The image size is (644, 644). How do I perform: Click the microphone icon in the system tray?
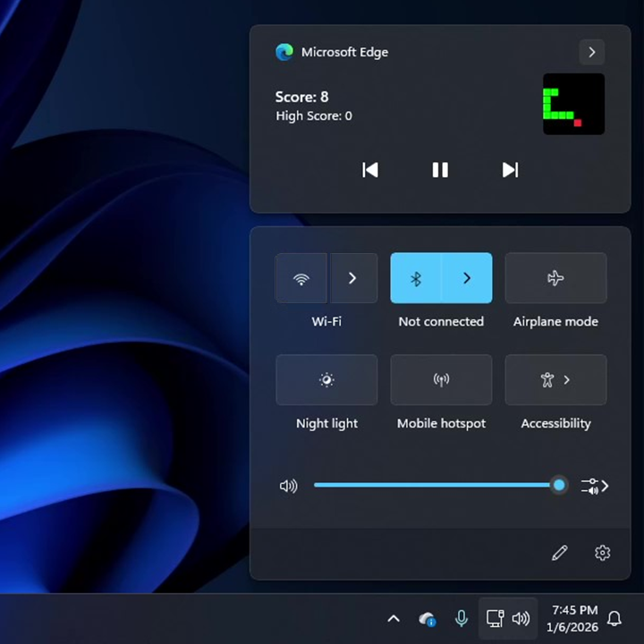point(462,618)
